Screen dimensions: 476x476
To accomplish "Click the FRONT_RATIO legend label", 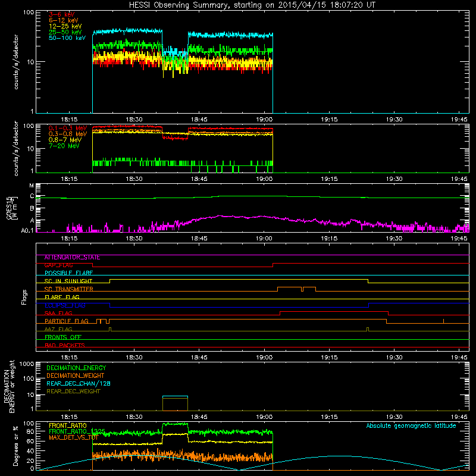I will coord(68,425).
